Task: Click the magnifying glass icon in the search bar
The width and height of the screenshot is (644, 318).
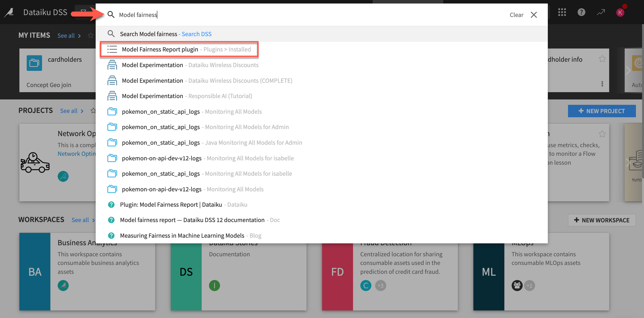Action: click(x=111, y=15)
